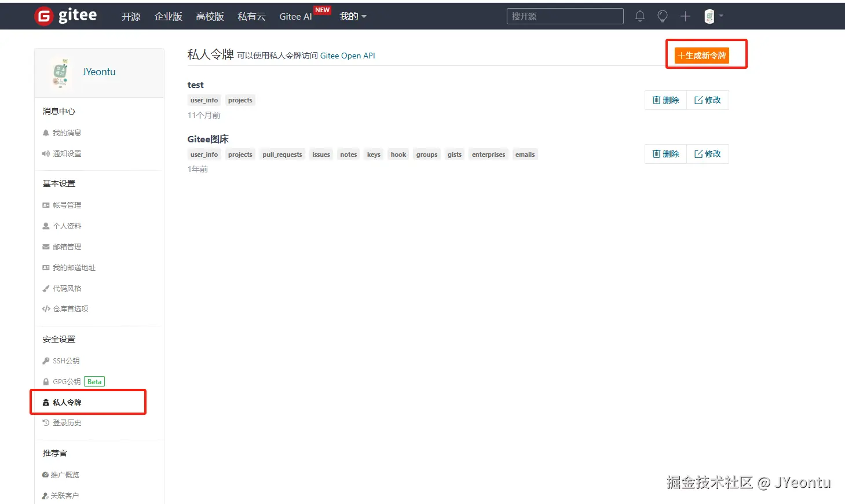Image resolution: width=845 pixels, height=504 pixels.
Task: Click the issues scope tag
Action: coord(321,154)
